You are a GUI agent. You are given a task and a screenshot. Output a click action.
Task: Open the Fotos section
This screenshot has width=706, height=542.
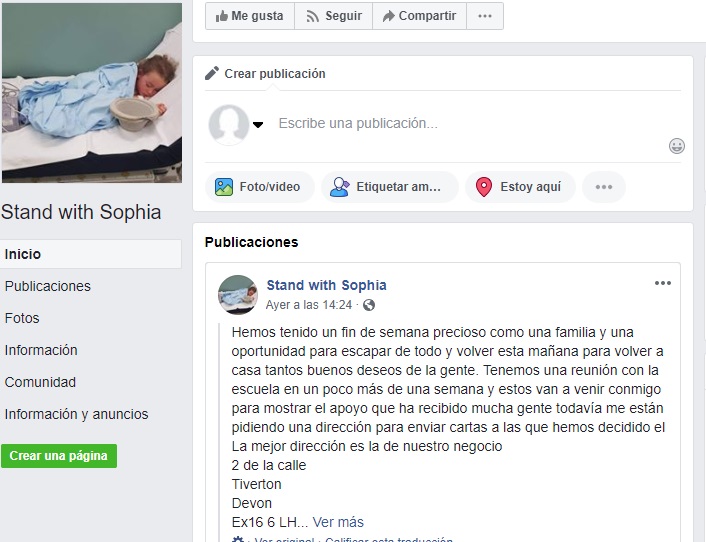point(22,318)
